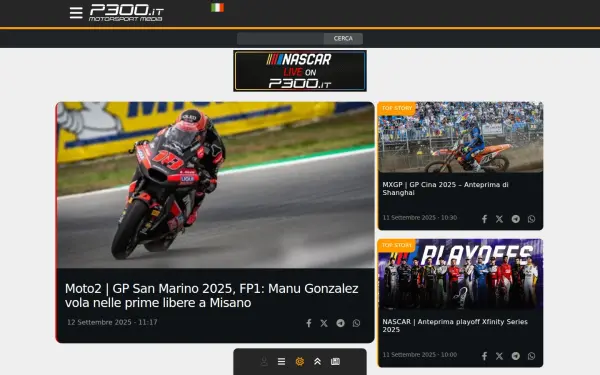Share the MXGP article on X

click(x=499, y=219)
